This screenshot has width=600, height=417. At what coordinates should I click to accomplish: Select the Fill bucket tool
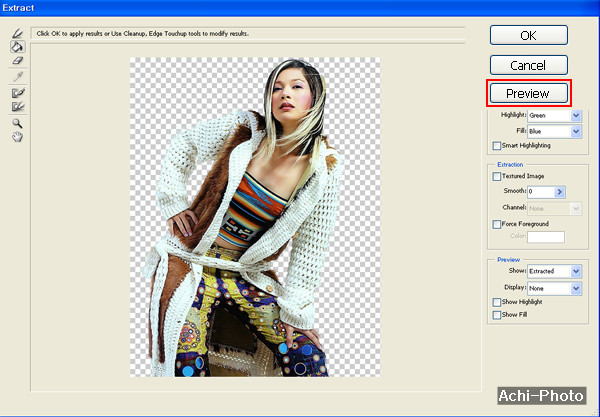(x=17, y=46)
